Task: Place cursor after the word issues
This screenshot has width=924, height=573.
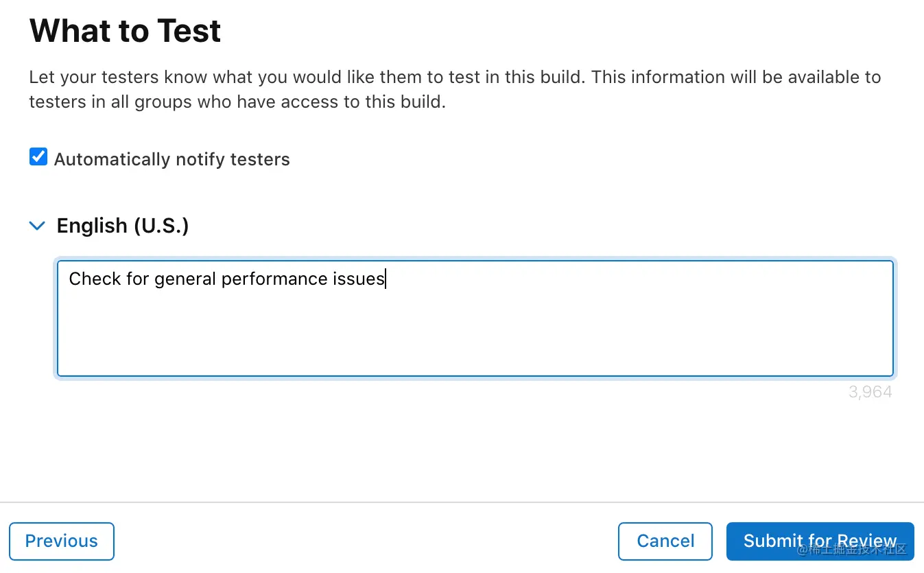Action: point(386,279)
